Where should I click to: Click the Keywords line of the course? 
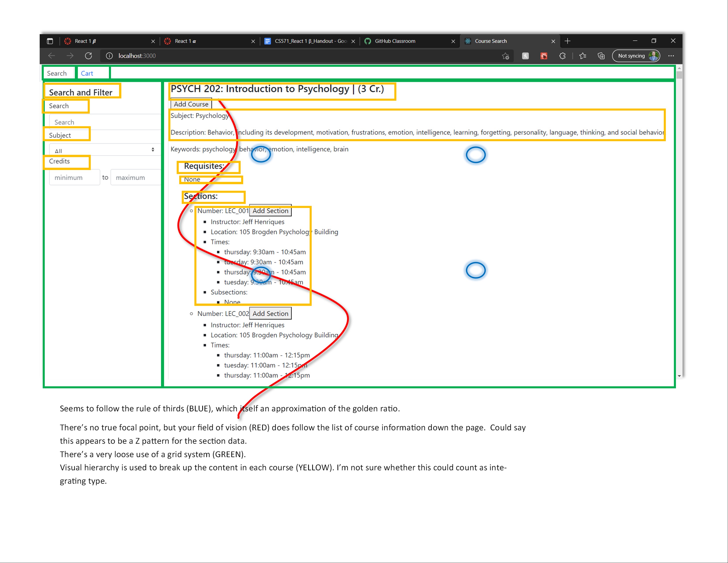(x=259, y=149)
